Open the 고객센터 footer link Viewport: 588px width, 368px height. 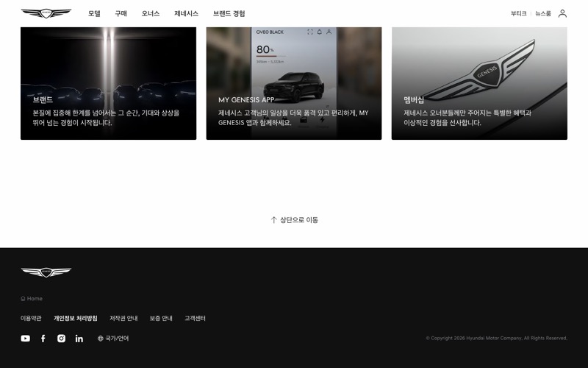(195, 319)
